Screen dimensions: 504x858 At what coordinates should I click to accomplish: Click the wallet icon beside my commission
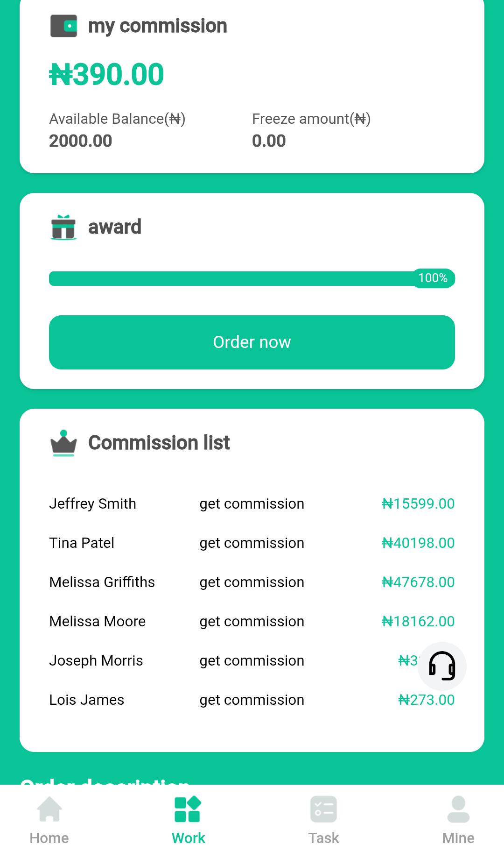pyautogui.click(x=63, y=26)
